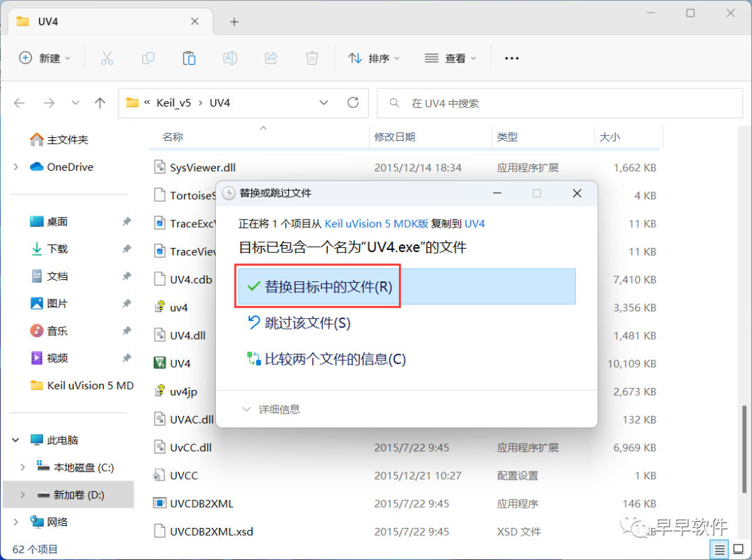The image size is (752, 560).
Task: Click the details view toggle in the status bar
Action: click(720, 549)
